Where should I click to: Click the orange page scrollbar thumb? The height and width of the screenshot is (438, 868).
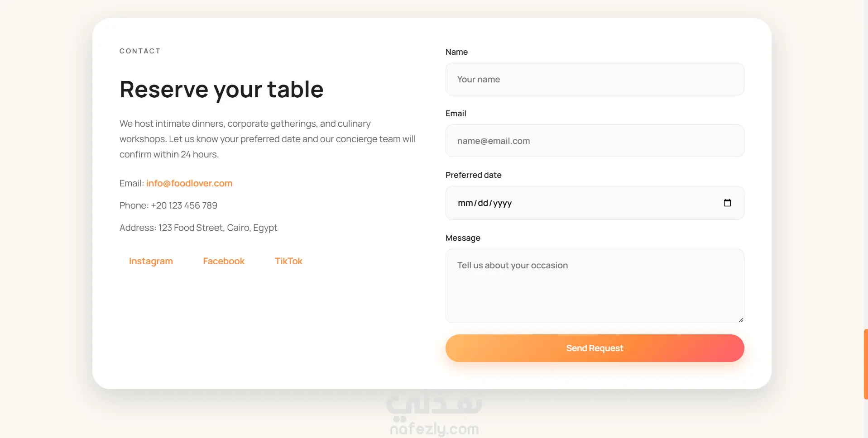(x=865, y=364)
